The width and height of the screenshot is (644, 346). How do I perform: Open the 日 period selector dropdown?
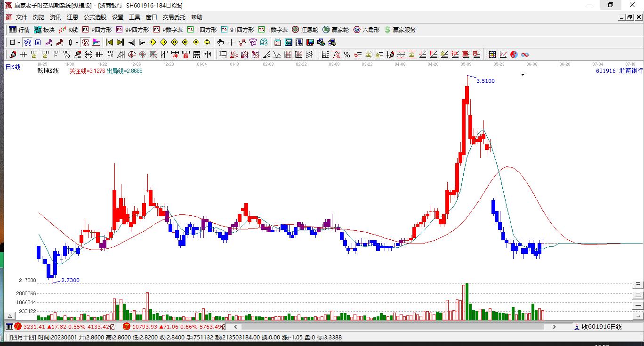click(x=13, y=42)
